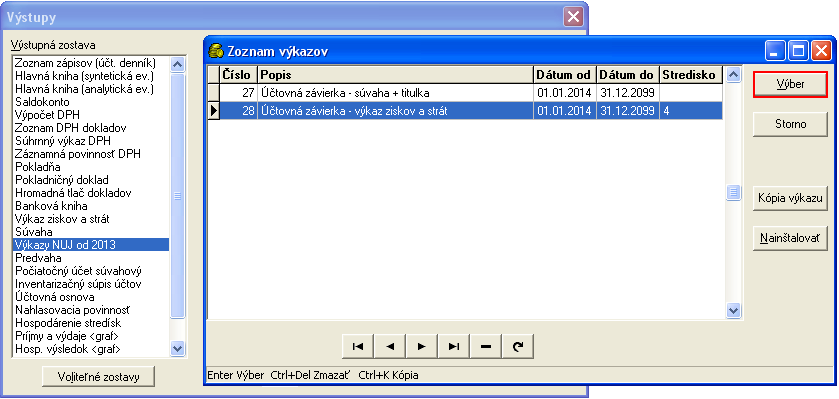
Task: Click the Popis column header
Action: click(395, 75)
